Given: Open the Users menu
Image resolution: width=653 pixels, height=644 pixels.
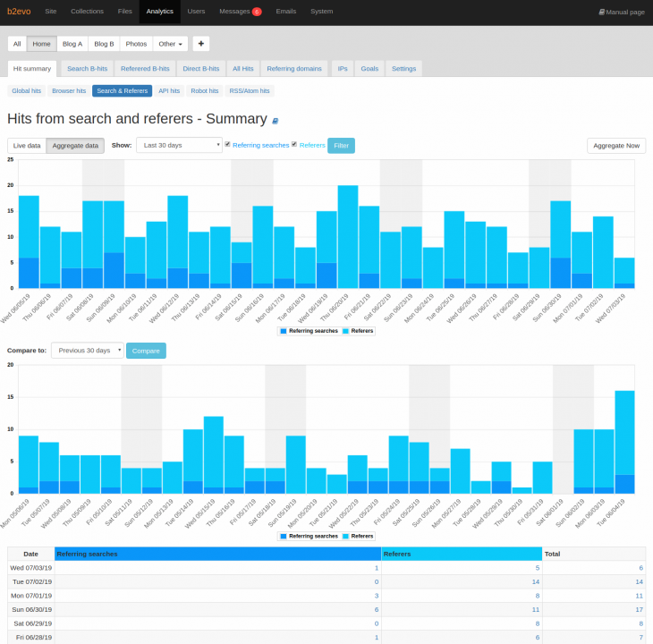Looking at the screenshot, I should point(196,12).
